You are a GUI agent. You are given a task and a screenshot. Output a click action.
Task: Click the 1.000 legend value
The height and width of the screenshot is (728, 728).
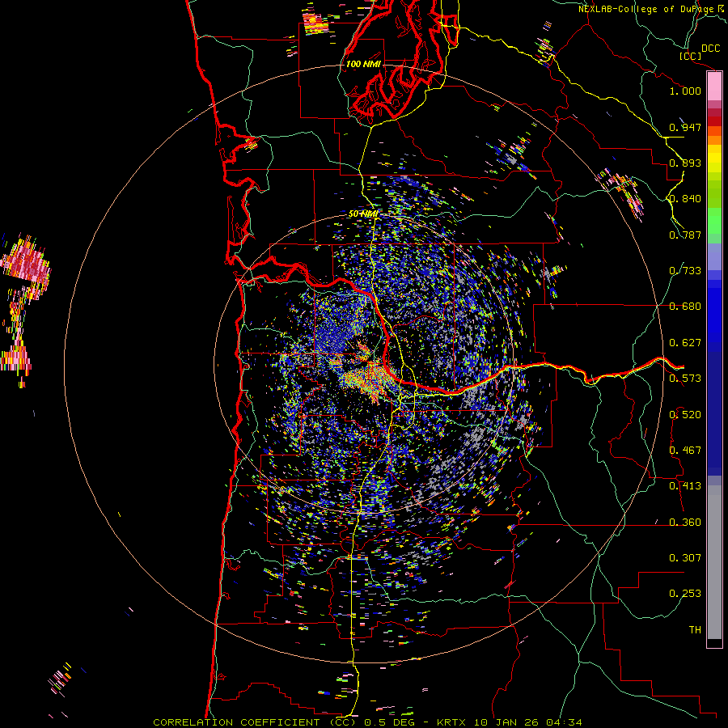tap(685, 91)
